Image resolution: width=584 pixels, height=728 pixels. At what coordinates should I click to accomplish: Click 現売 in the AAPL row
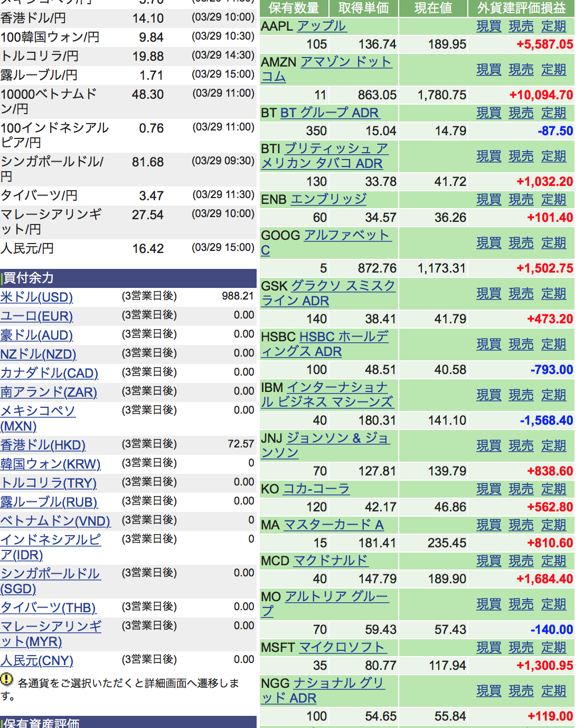(x=521, y=26)
